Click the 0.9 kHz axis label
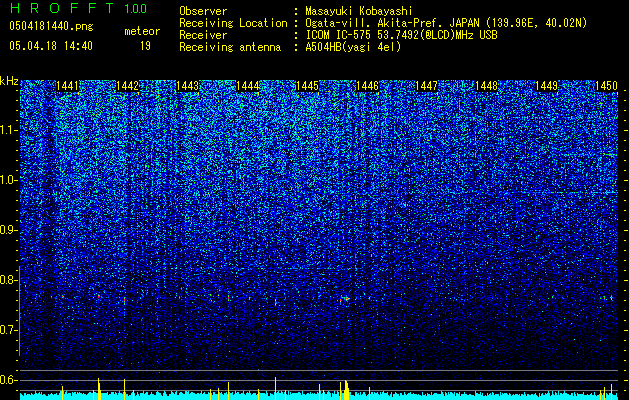629x400 pixels. coord(9,230)
